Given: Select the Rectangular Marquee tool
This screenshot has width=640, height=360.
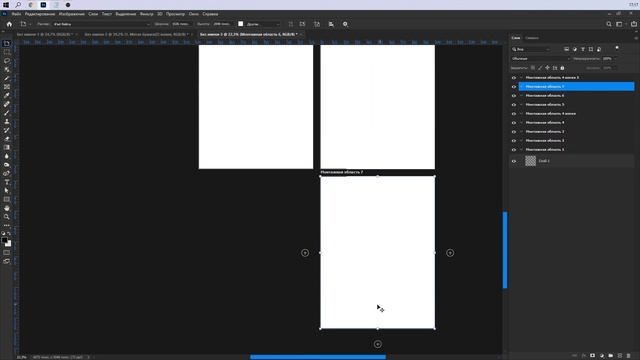Looking at the screenshot, I should (x=7, y=52).
